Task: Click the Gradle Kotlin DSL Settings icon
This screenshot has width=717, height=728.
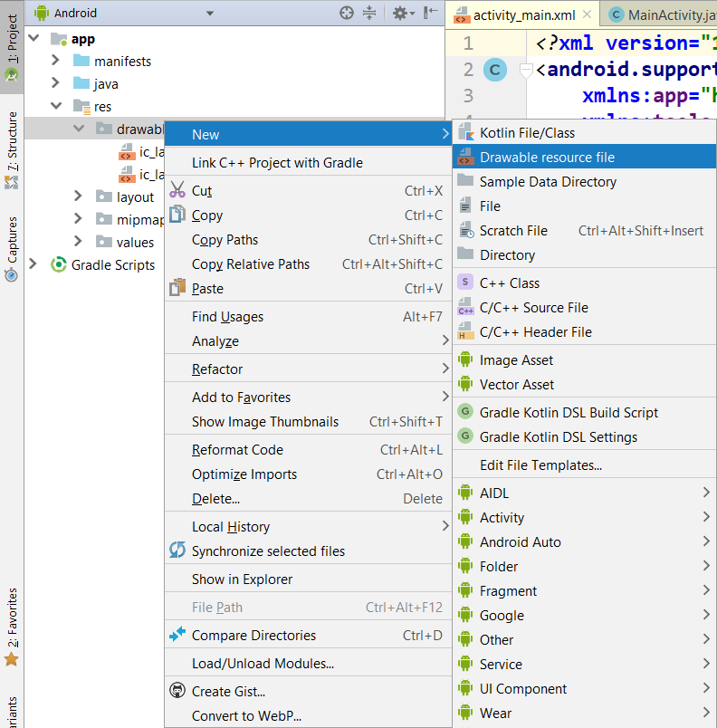Action: coord(465,436)
